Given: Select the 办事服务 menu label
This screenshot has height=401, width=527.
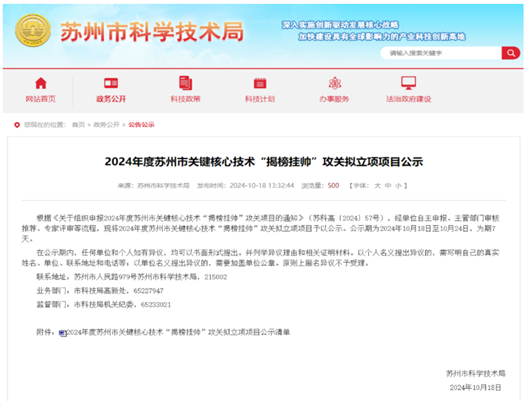Looking at the screenshot, I should click(x=334, y=99).
